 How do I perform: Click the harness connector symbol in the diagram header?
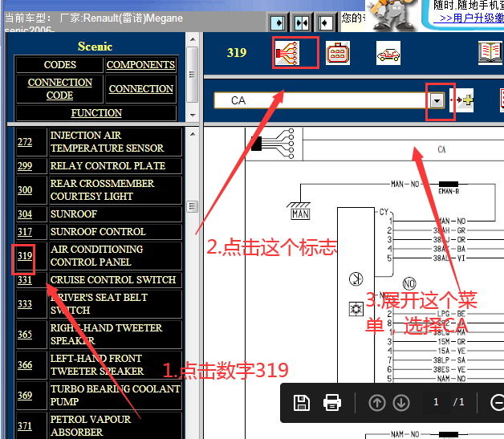273,144
